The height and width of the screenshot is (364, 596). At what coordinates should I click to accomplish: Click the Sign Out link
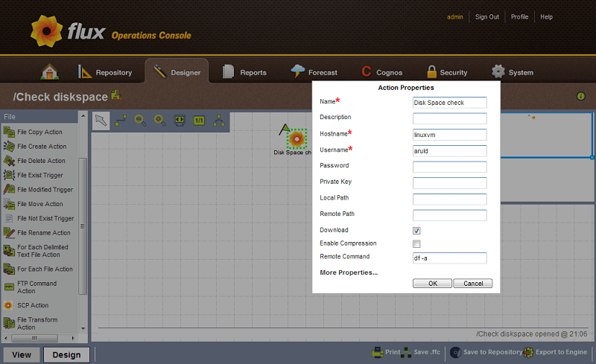487,17
